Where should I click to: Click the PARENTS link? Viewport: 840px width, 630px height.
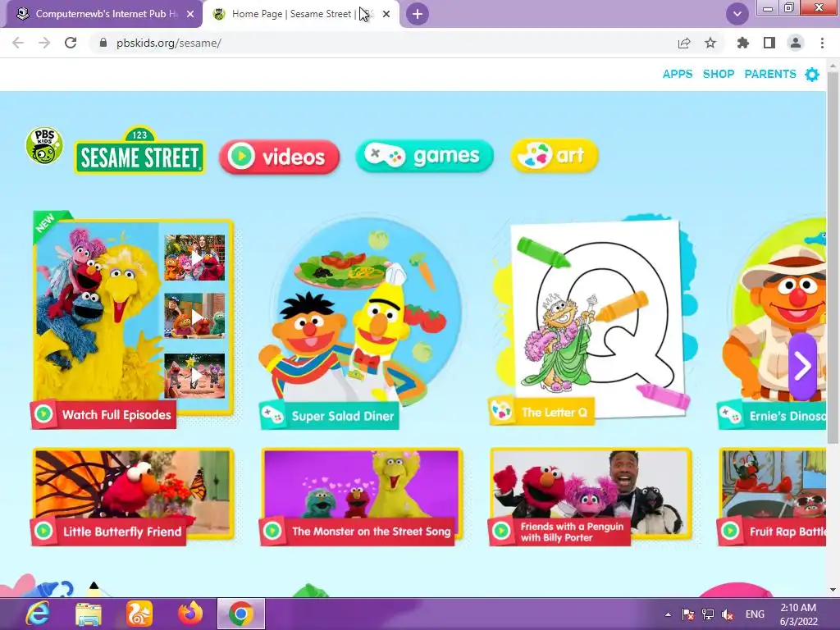click(x=769, y=74)
